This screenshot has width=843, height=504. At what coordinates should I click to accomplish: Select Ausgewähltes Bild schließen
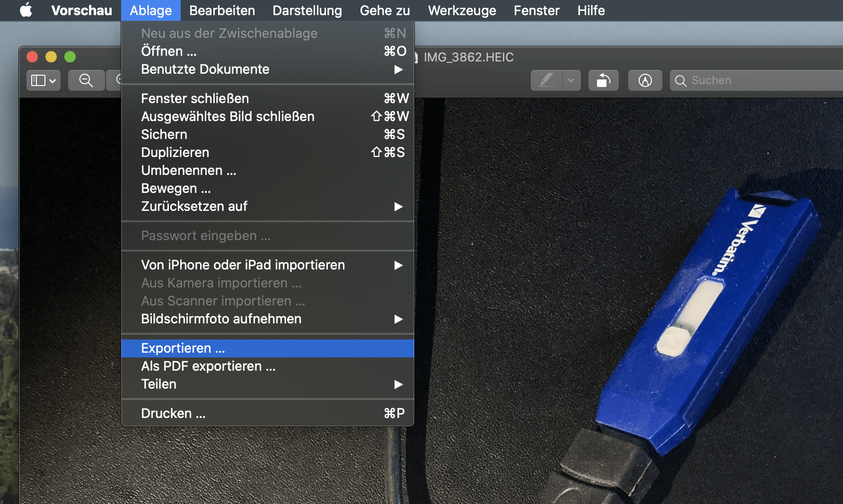pos(268,116)
